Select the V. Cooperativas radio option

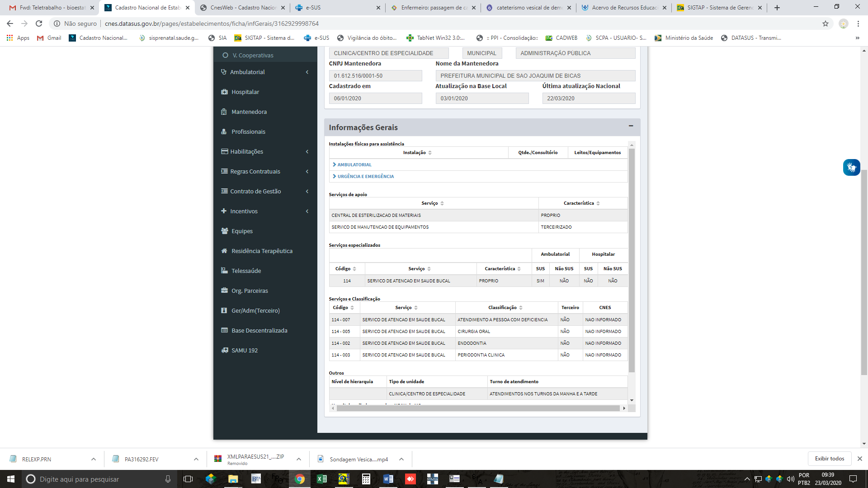pos(225,55)
